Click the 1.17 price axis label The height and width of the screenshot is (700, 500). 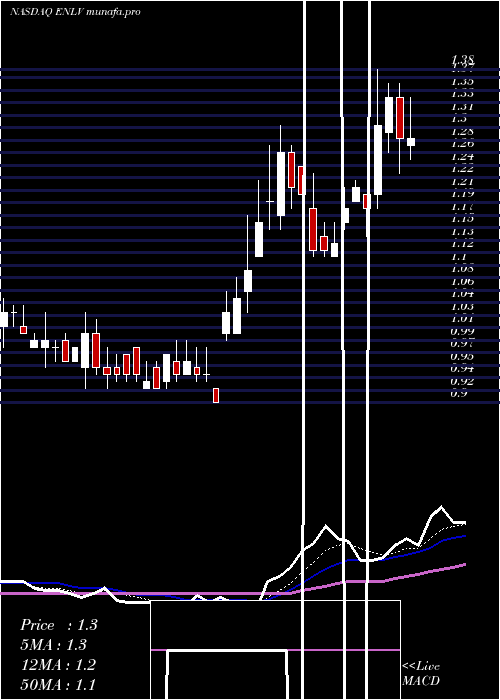point(462,207)
